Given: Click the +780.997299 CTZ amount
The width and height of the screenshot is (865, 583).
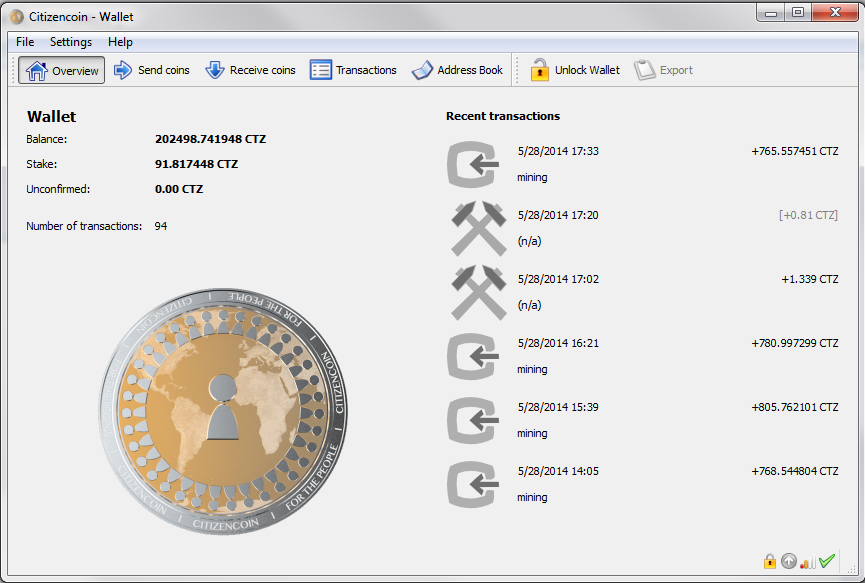Looking at the screenshot, I should tap(794, 343).
